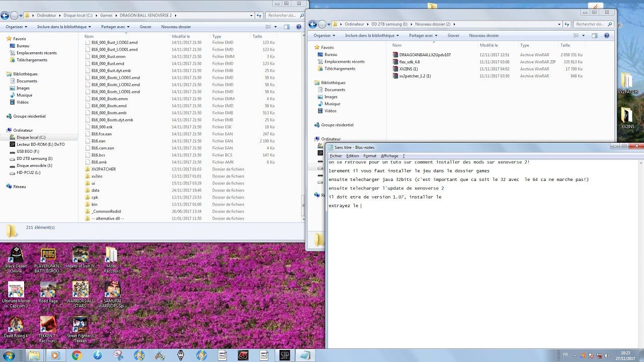Launch the PLAYERUNKNOWN'S BATTLEGROUNDS shortcut
The width and height of the screenshot is (644, 362).
click(x=48, y=260)
